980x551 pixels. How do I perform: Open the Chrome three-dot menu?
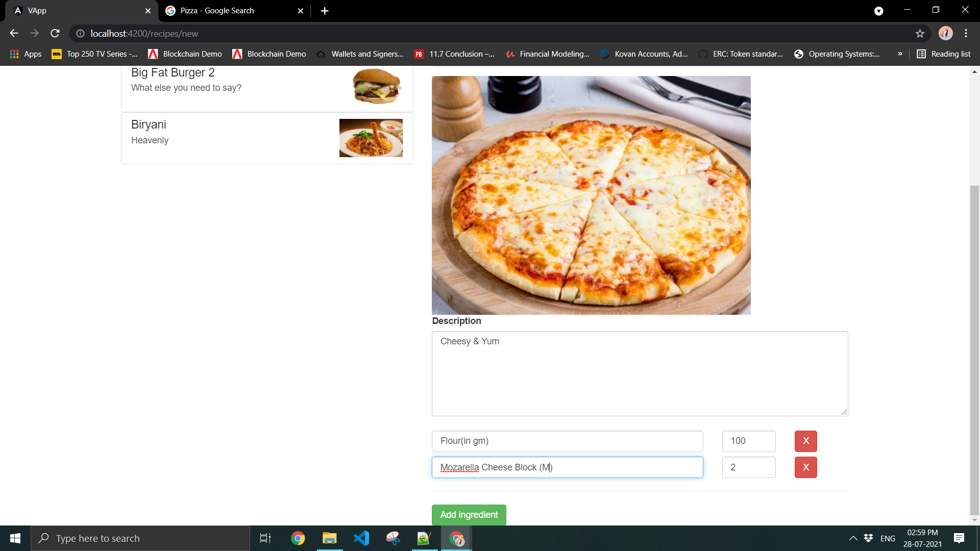coord(966,33)
